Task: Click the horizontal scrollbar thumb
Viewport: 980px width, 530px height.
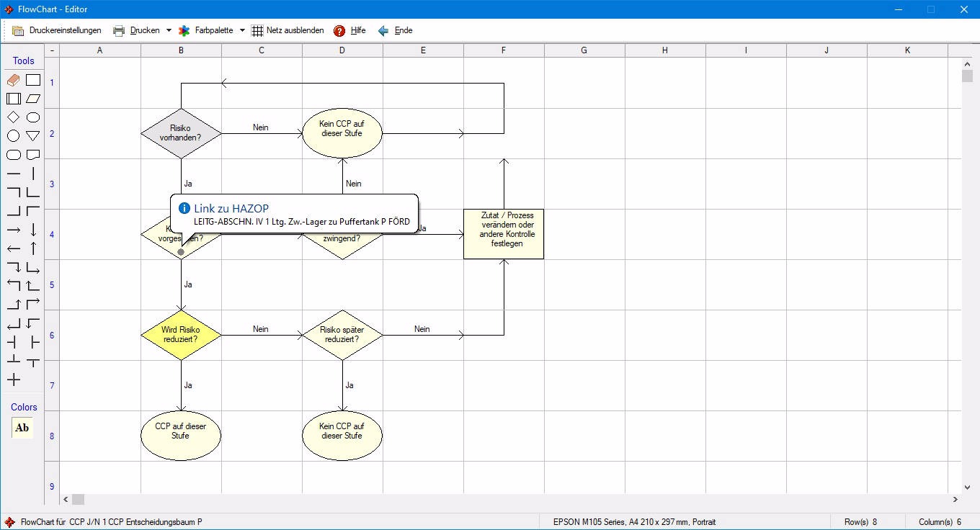Action: point(78,499)
